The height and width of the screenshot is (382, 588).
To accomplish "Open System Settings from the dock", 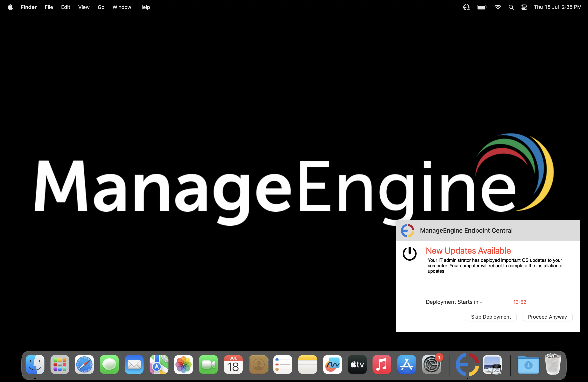I will coord(431,364).
